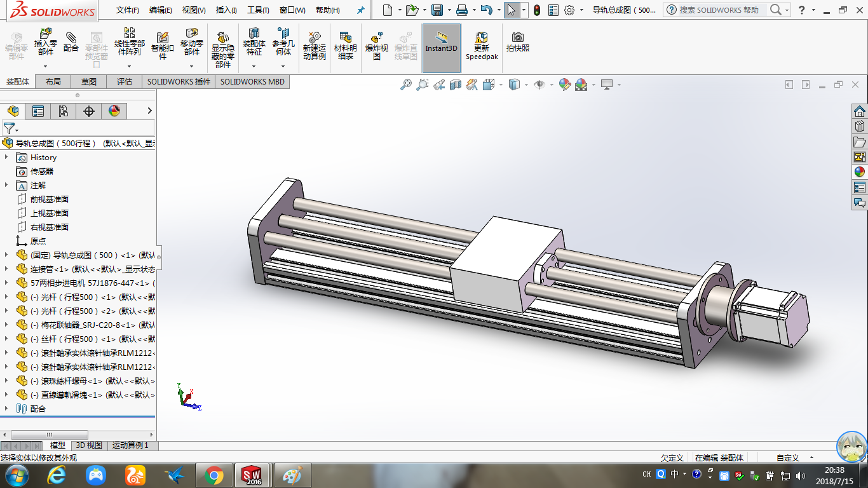Expand the 连接管<1> component node
This screenshot has height=488, width=868.
point(6,269)
